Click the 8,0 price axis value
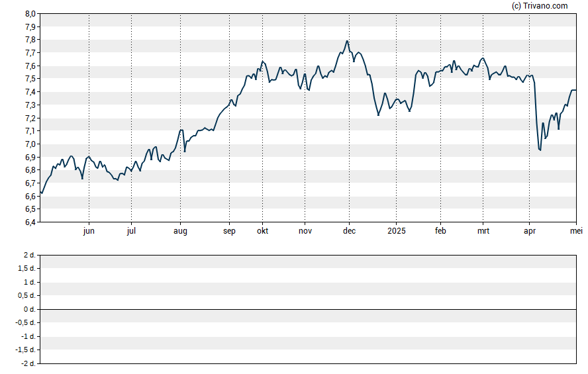The height and width of the screenshot is (374, 588). (30, 14)
